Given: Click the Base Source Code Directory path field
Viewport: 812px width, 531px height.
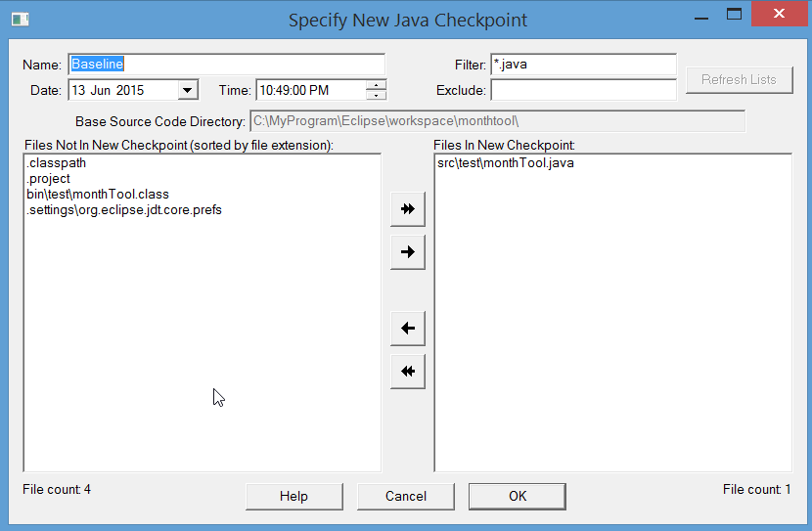Looking at the screenshot, I should [x=498, y=121].
